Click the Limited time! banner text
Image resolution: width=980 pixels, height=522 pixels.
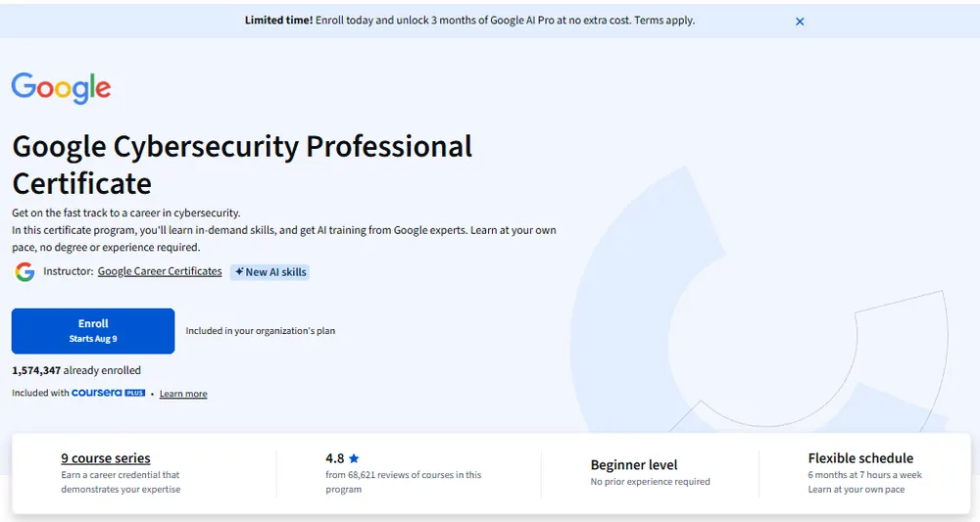278,20
